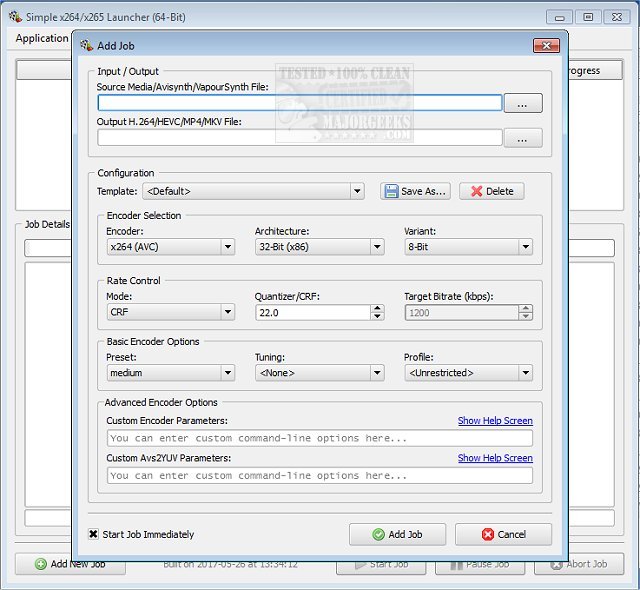Decrease the Quantizer/CRF value
The width and height of the screenshot is (640, 590).
pos(378,317)
